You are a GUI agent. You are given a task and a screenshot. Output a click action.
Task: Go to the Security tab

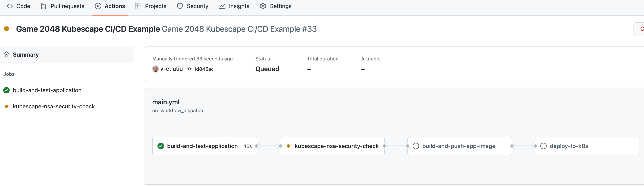193,6
